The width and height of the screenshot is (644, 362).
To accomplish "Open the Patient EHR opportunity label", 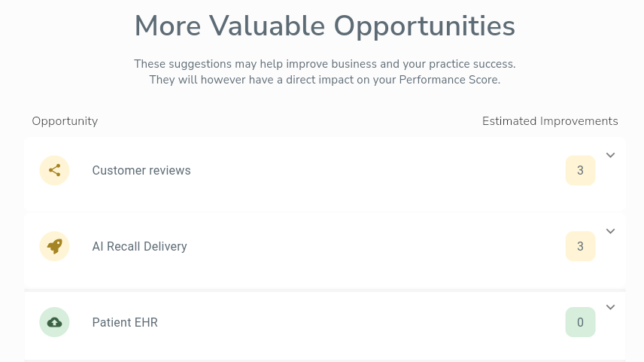I will coord(125,323).
